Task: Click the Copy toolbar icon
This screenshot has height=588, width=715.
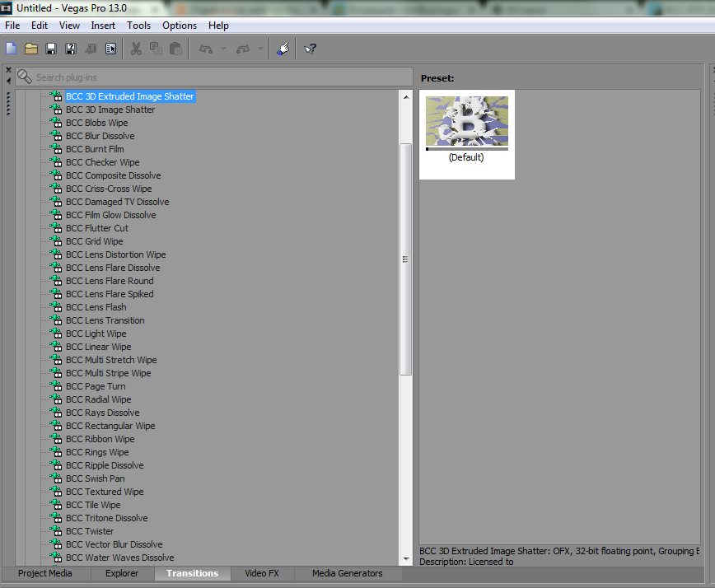Action: (156, 49)
